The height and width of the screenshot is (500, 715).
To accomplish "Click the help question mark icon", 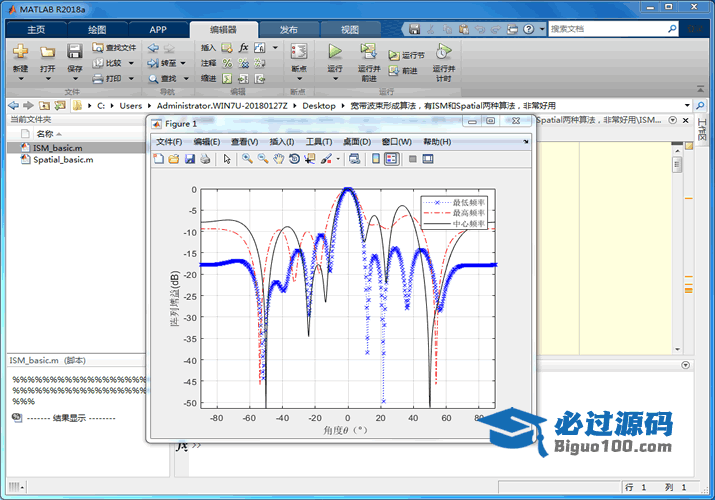I will [x=528, y=29].
